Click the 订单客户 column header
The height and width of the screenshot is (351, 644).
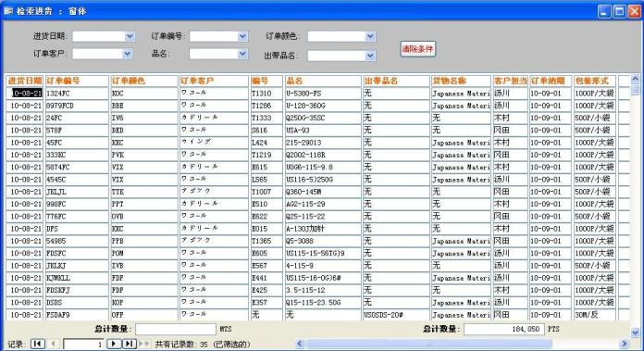[x=214, y=81]
